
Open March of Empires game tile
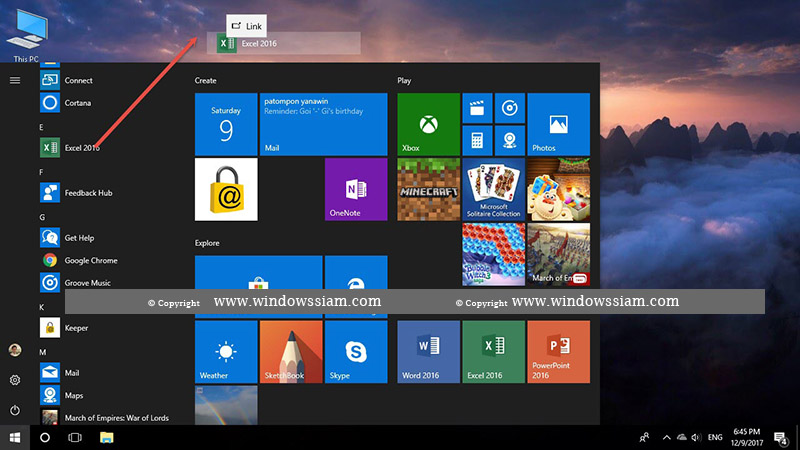[x=559, y=254]
